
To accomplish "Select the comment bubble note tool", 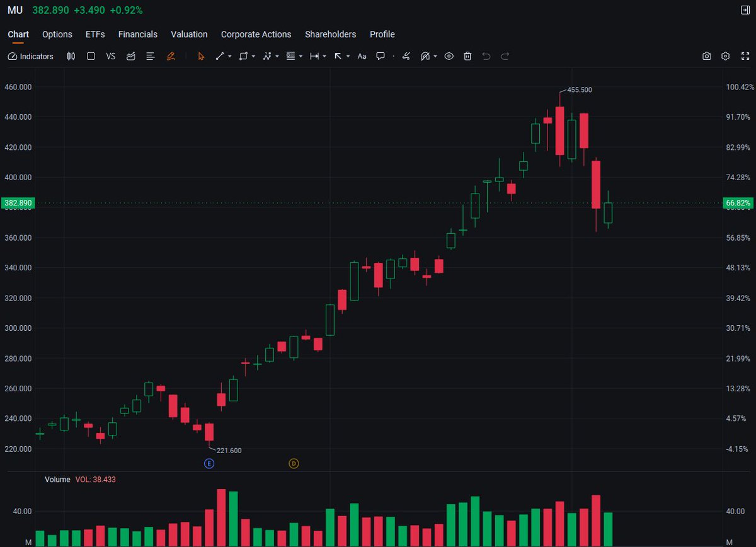I will click(381, 56).
